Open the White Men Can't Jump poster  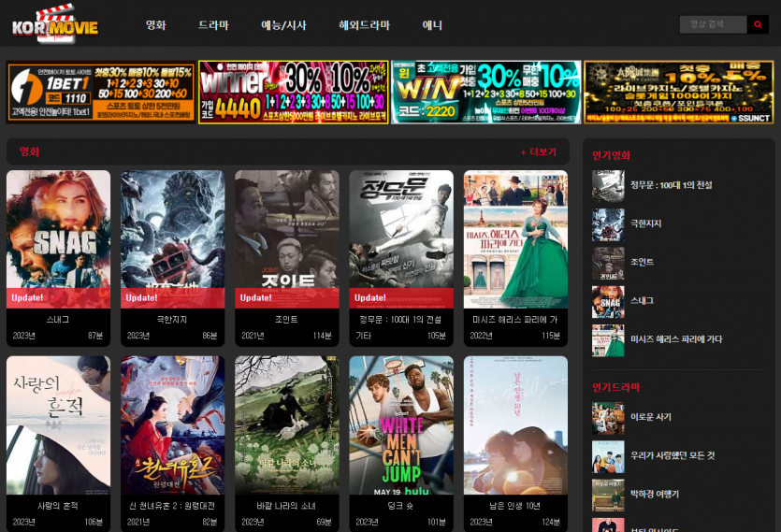coord(401,425)
